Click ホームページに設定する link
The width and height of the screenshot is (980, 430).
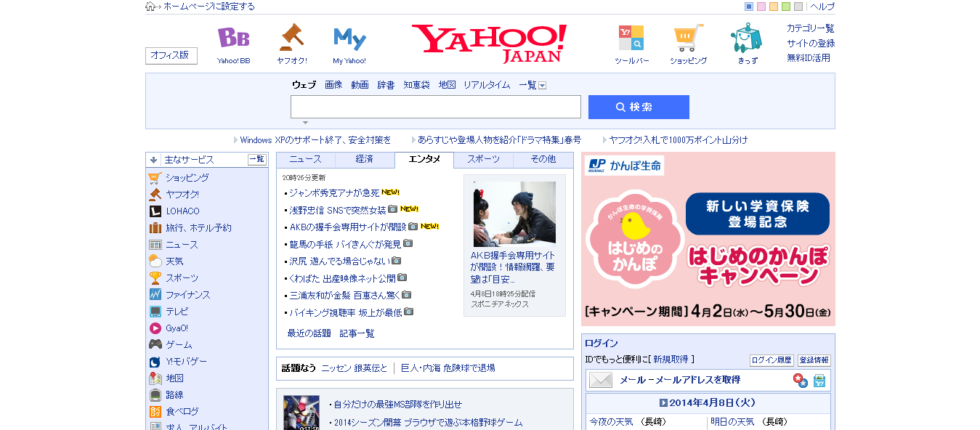click(x=209, y=7)
